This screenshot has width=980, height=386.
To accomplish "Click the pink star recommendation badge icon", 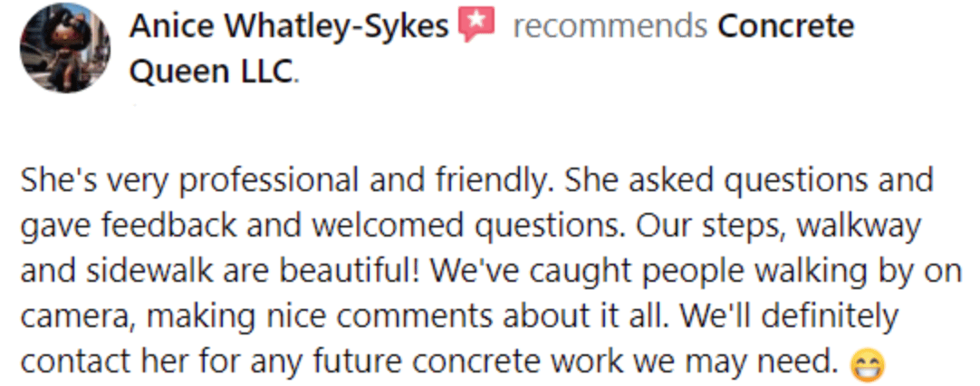I will 477,24.
